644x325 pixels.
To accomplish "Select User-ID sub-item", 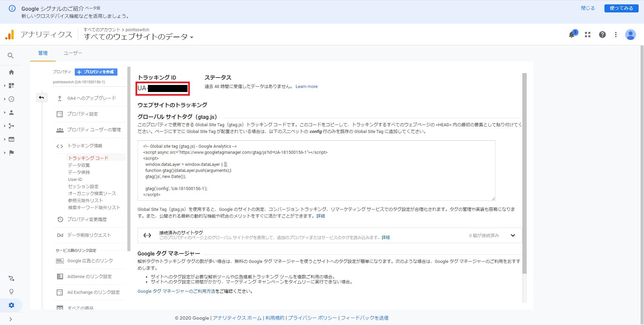I will [x=75, y=179].
